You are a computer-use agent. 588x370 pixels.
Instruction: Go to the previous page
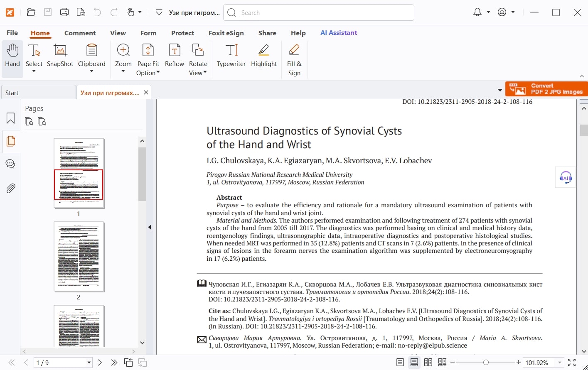(26, 363)
